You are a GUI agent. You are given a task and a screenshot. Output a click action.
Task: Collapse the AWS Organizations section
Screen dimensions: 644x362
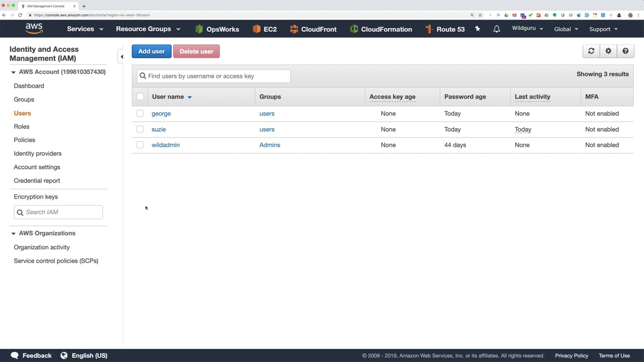pyautogui.click(x=13, y=233)
